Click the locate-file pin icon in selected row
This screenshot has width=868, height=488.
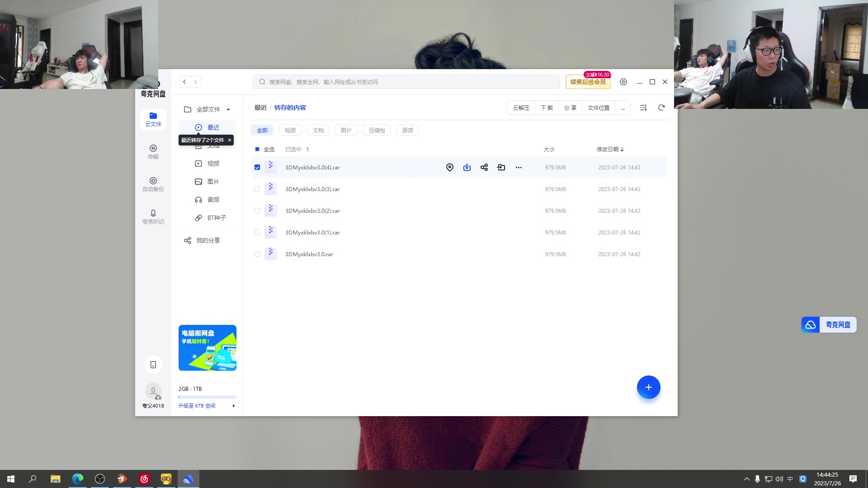(x=450, y=167)
